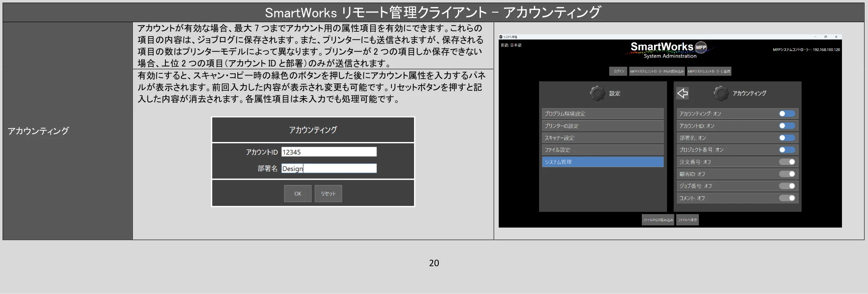868x294 pixels.
Task: Select システム管理 menu item
Action: [602, 162]
